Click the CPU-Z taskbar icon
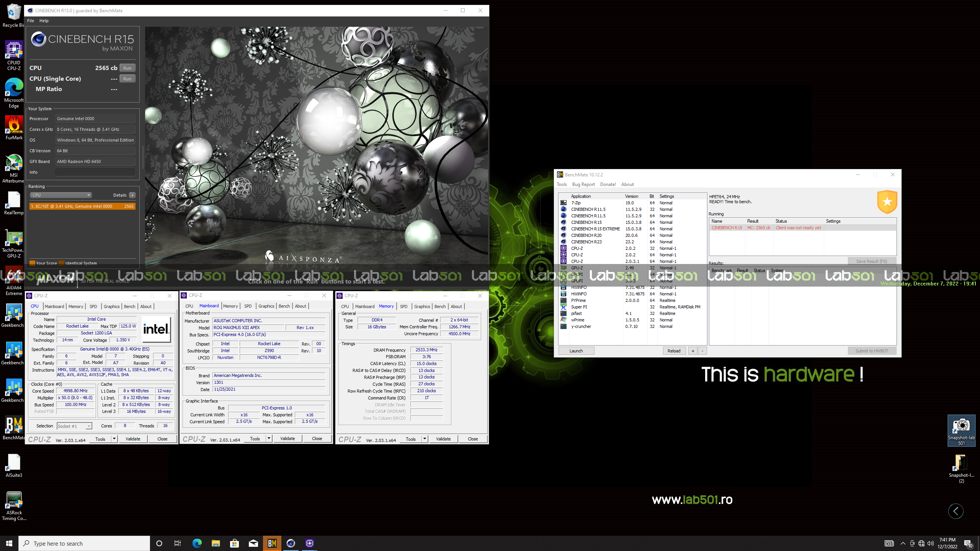Screen dimensions: 980x551 point(310,543)
